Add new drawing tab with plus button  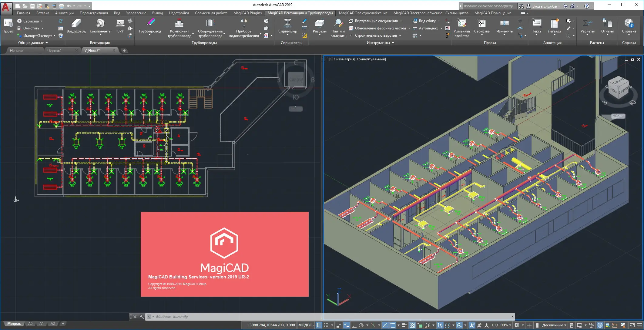tap(124, 51)
